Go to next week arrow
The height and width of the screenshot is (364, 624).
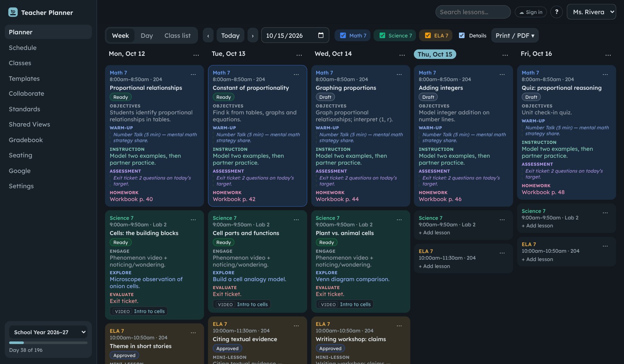tap(253, 36)
